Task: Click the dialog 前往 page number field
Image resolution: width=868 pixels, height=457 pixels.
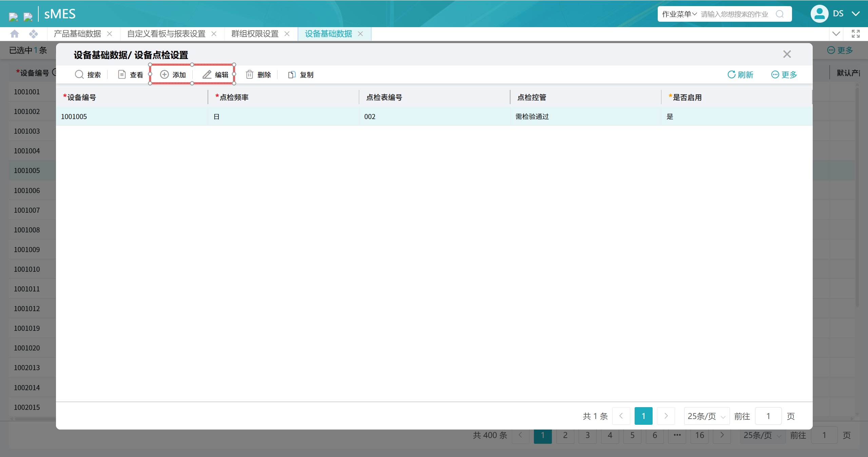Action: 768,416
